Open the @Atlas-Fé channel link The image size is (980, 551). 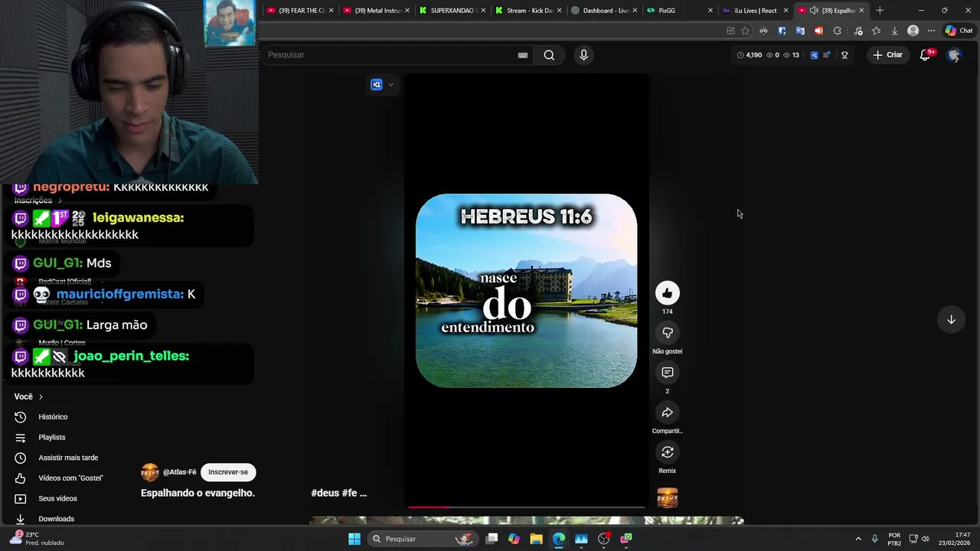point(180,472)
